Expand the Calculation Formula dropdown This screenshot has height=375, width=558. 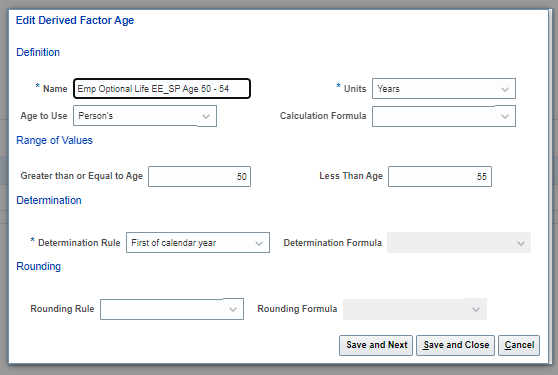(x=444, y=116)
